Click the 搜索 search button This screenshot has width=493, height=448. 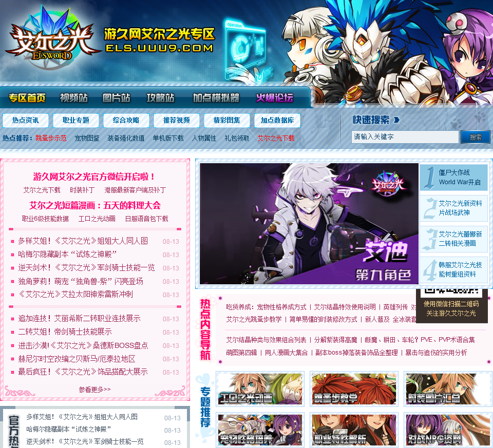coord(476,137)
